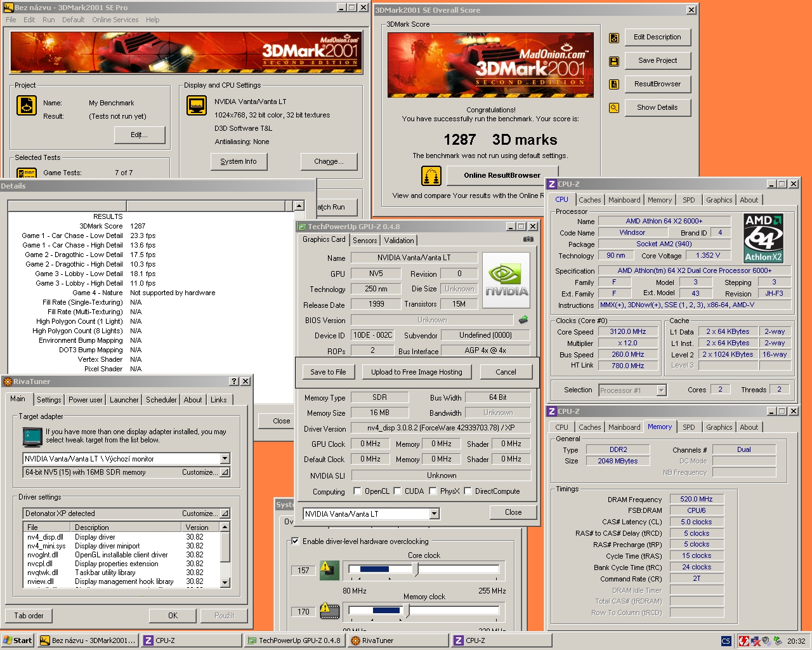
Task: Click the ResultBrowser icon
Action: [614, 84]
